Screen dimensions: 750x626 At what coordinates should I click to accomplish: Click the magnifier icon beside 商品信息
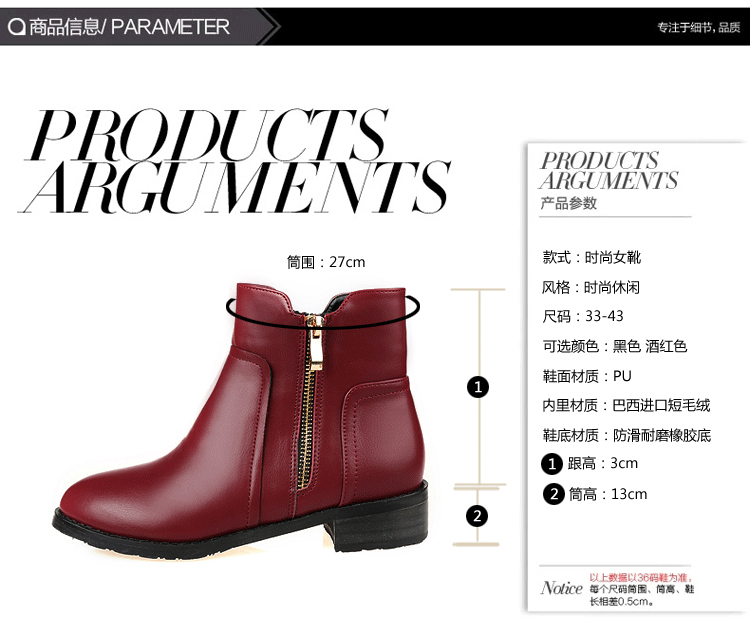point(17,27)
